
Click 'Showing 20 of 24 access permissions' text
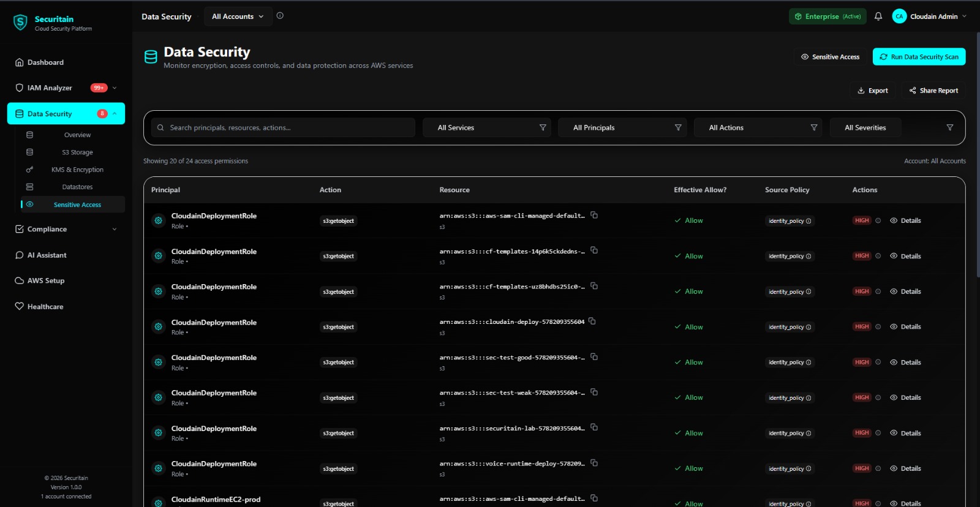click(195, 161)
